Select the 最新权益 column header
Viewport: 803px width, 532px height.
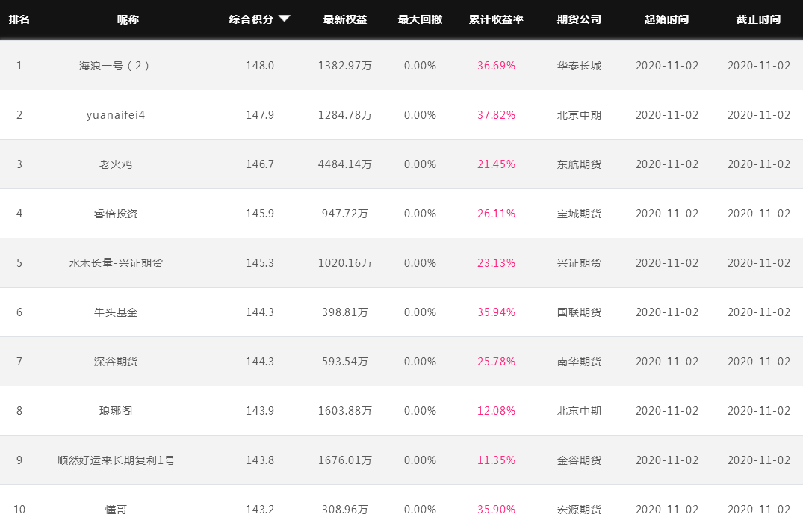[345, 19]
